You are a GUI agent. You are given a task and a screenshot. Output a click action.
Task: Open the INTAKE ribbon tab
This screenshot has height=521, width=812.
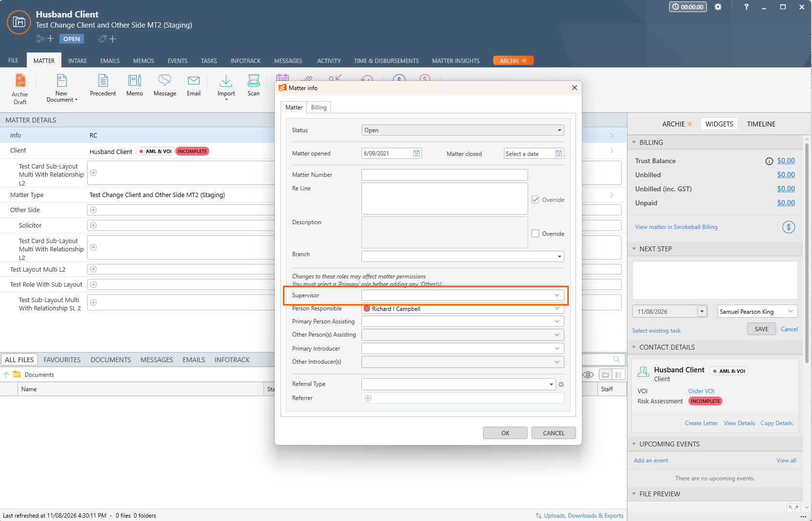(78, 61)
